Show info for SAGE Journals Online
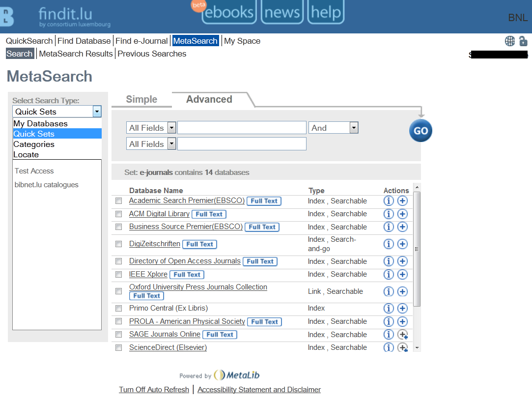The image size is (532, 400). (x=389, y=335)
